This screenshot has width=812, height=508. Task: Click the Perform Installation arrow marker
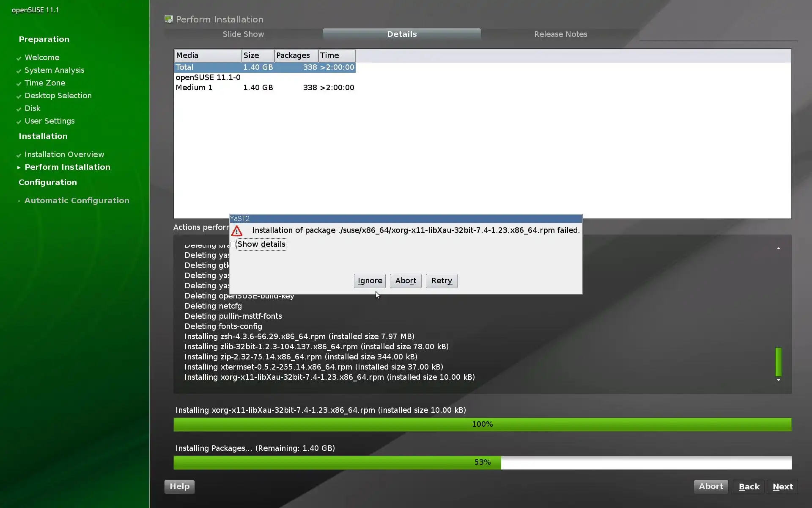tap(19, 168)
